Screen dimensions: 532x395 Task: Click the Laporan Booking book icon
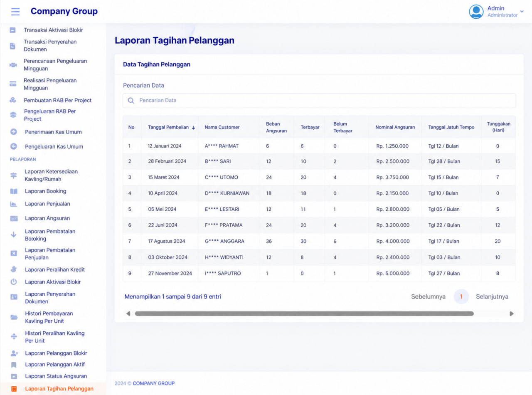14,191
